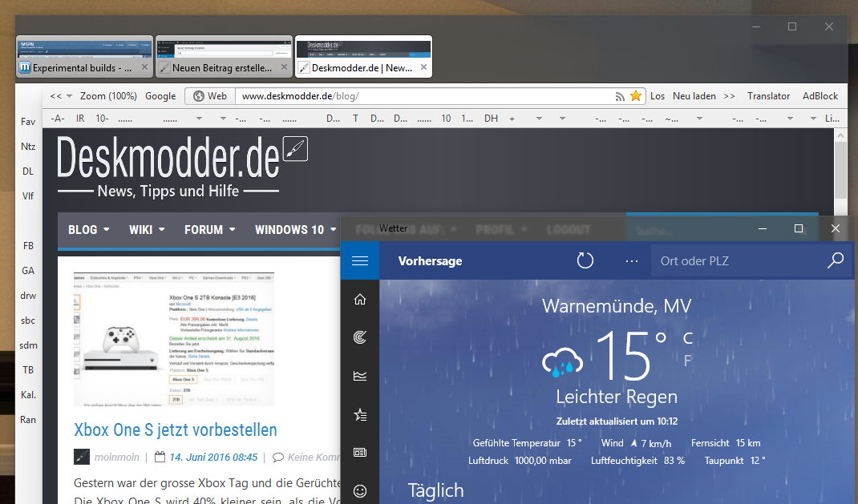Click the Web globe button beside the URL

point(210,96)
